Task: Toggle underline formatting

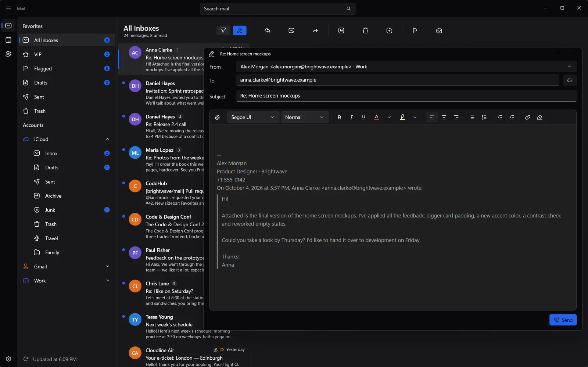Action: (363, 117)
